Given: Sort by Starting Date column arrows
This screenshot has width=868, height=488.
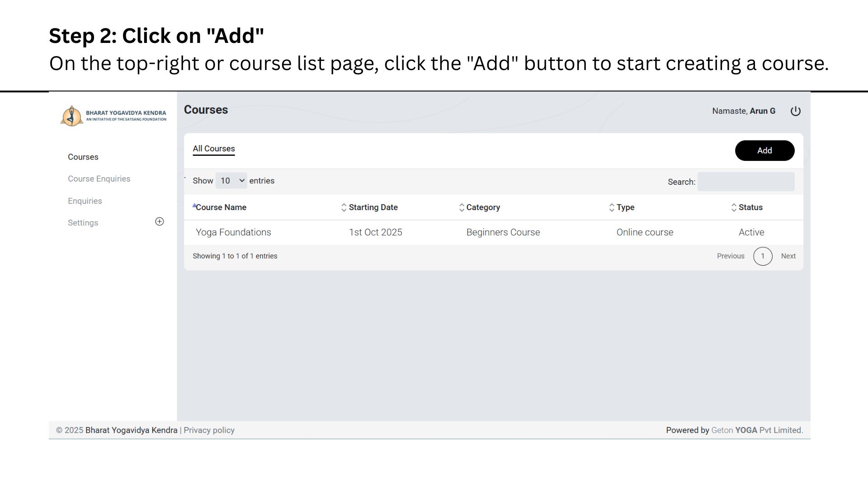Looking at the screenshot, I should [344, 207].
